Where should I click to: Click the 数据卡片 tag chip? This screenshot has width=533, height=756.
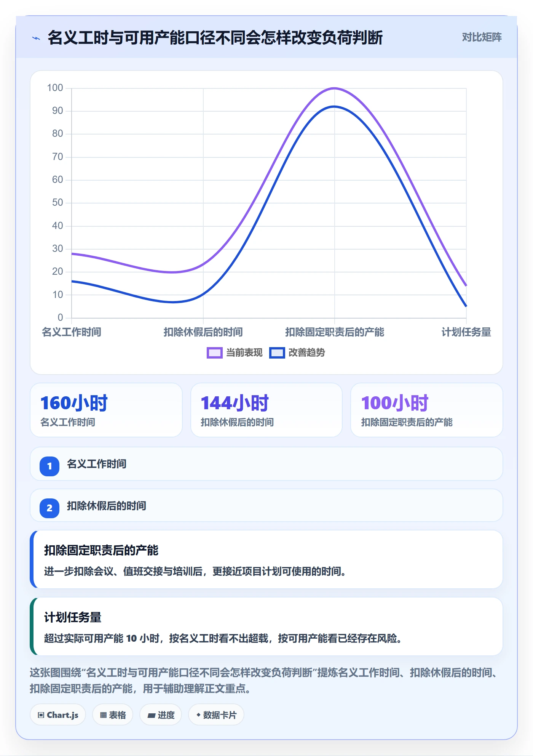[216, 715]
